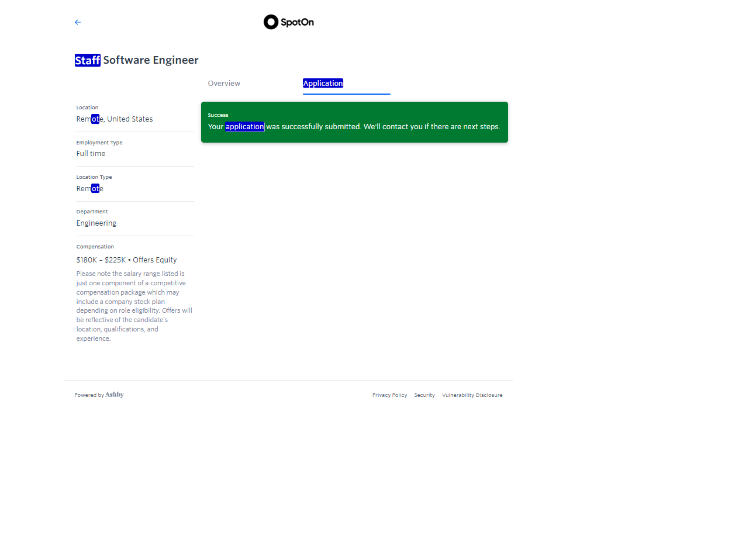This screenshot has width=756, height=546.
Task: Click the 'Engineering' department value
Action: point(96,223)
